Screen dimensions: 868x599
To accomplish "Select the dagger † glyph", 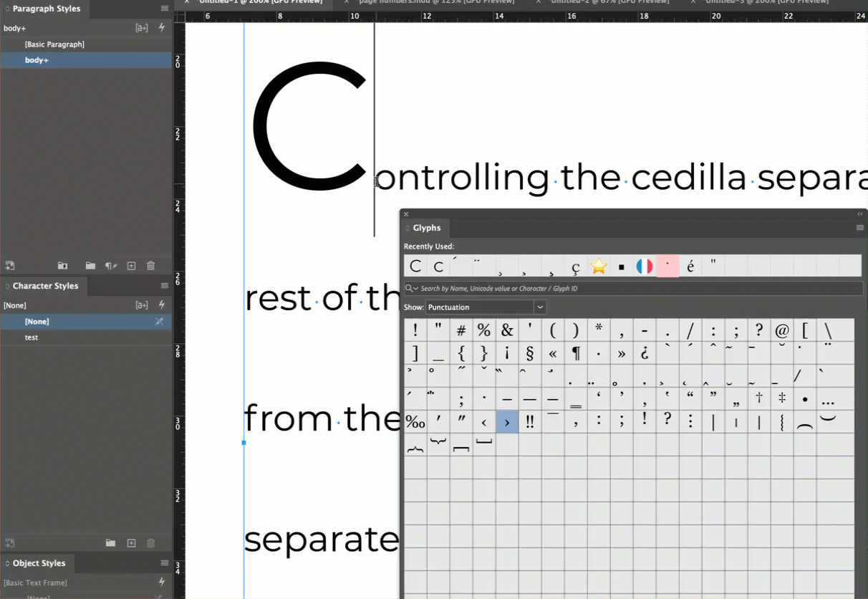I will click(x=759, y=399).
